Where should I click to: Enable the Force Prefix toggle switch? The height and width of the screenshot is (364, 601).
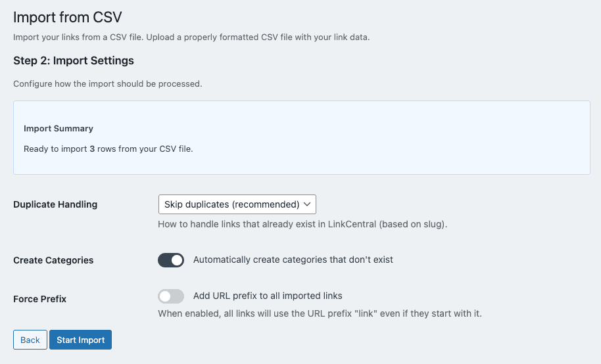(171, 296)
